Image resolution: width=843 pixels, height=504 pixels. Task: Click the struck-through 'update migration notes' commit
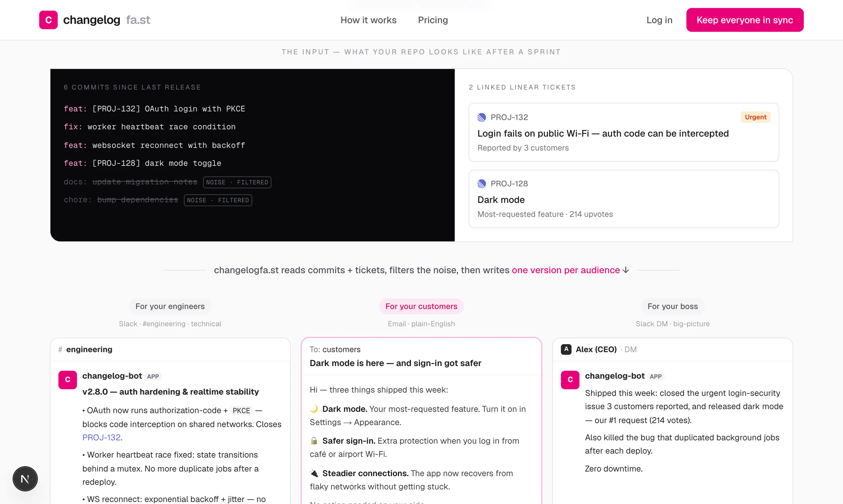(145, 182)
